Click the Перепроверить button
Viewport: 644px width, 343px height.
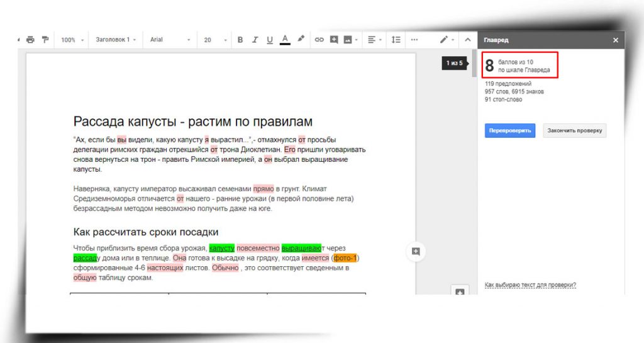click(509, 131)
